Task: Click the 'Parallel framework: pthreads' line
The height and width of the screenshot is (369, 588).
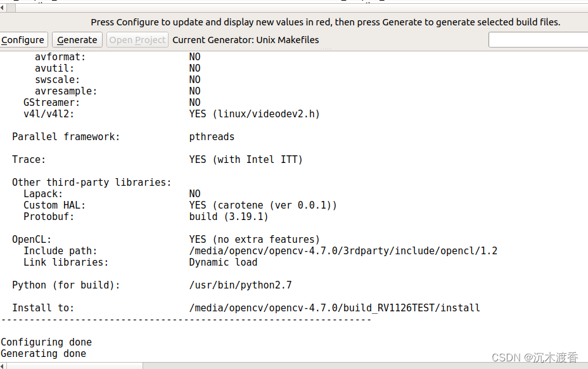Action: [127, 136]
